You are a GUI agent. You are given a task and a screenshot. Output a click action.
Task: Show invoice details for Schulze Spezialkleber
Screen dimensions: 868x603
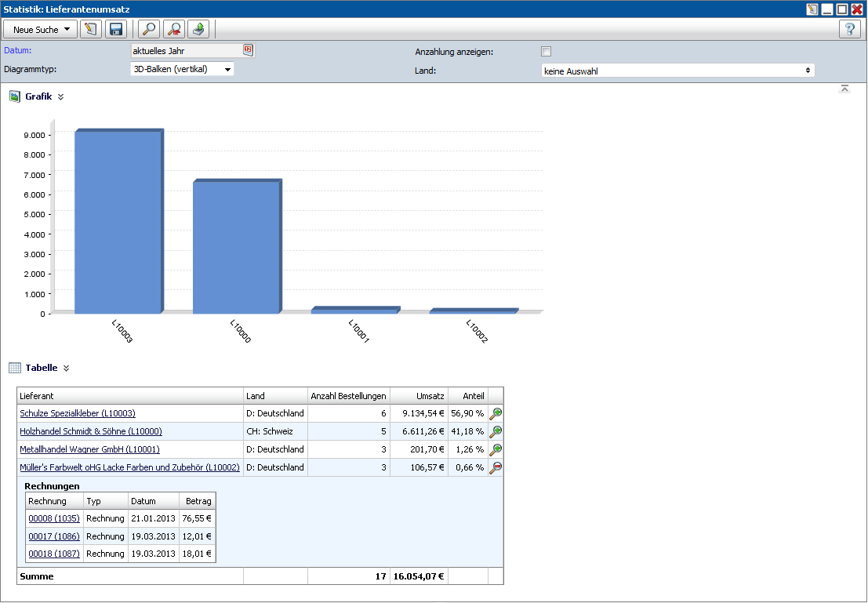pos(495,413)
